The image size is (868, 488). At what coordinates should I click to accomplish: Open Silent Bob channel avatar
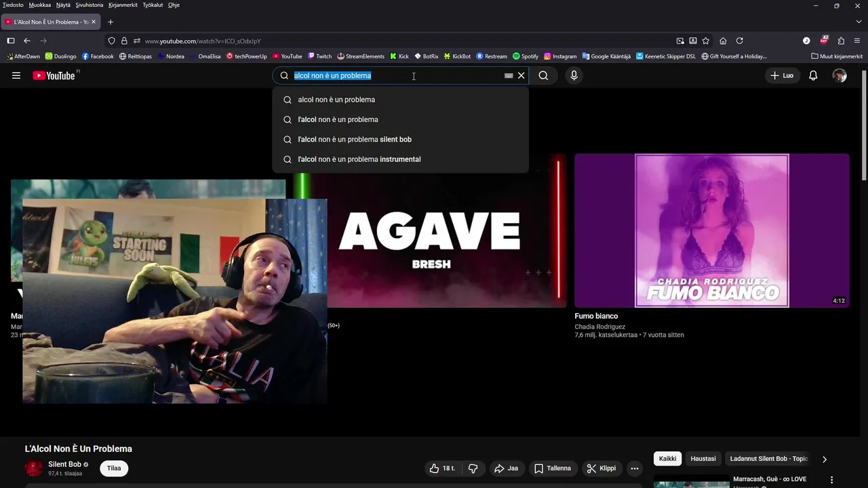pyautogui.click(x=34, y=468)
